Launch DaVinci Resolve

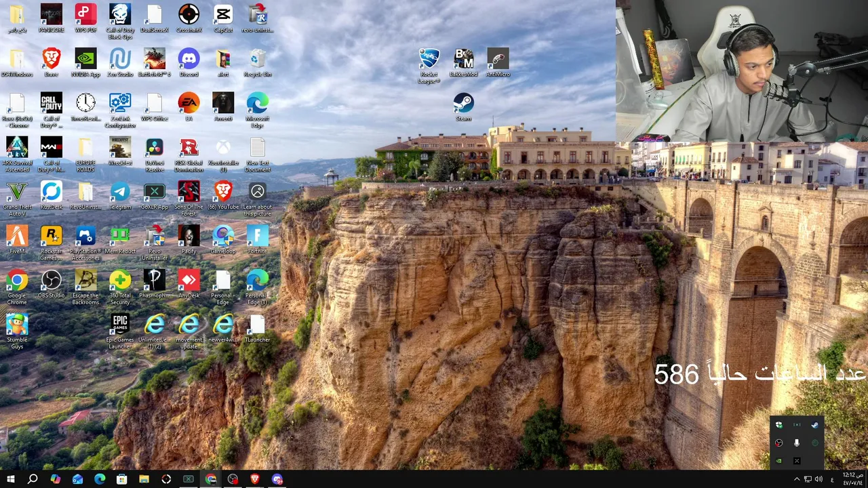tap(155, 154)
